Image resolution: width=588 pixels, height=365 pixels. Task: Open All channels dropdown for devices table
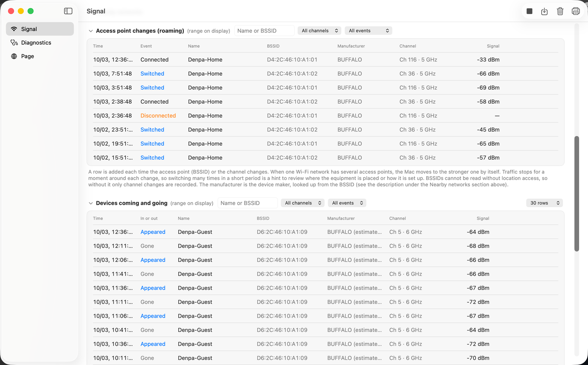[x=303, y=203]
